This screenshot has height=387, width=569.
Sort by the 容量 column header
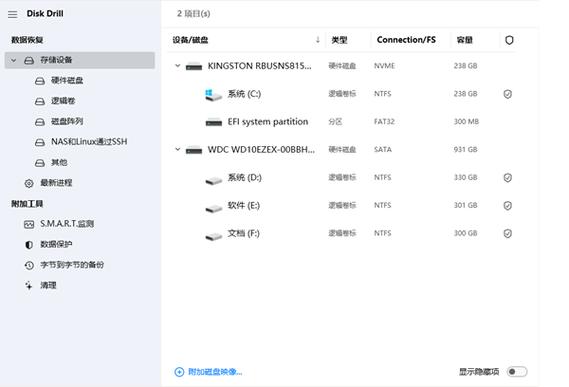click(464, 40)
